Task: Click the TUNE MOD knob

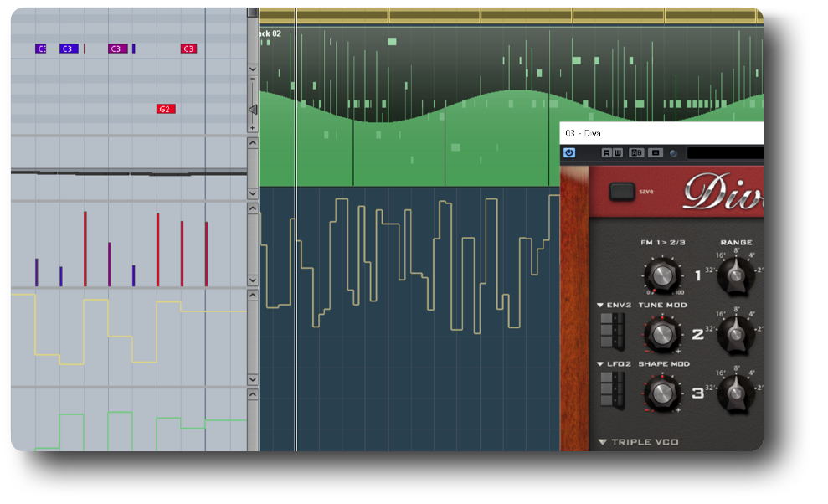Action: [661, 334]
